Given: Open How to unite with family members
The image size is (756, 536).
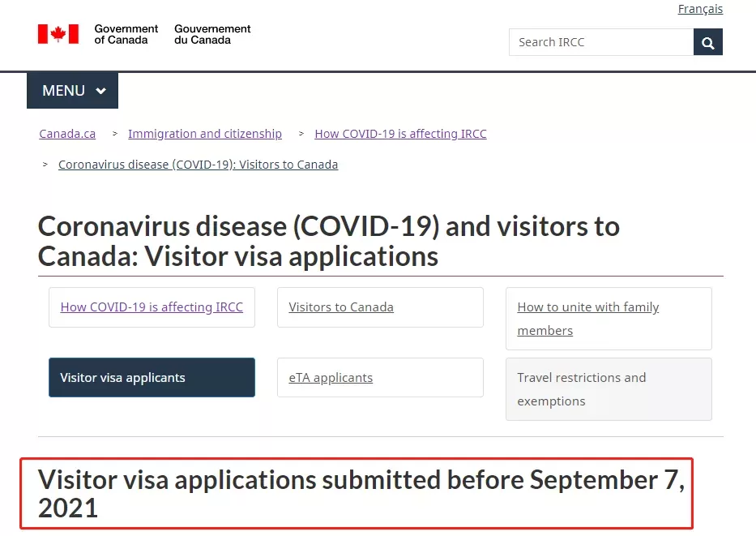Looking at the screenshot, I should [x=609, y=319].
